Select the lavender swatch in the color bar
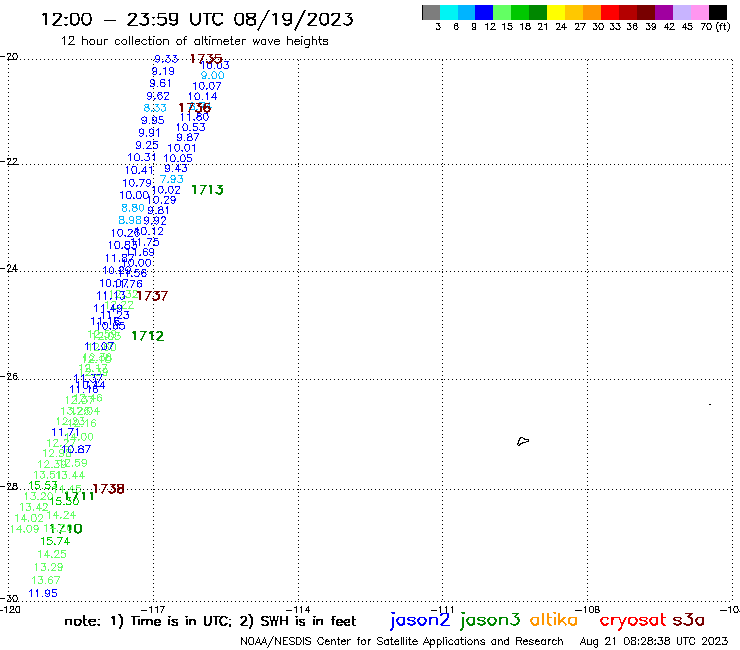Image resolution: width=740 pixels, height=650 pixels. tap(681, 12)
